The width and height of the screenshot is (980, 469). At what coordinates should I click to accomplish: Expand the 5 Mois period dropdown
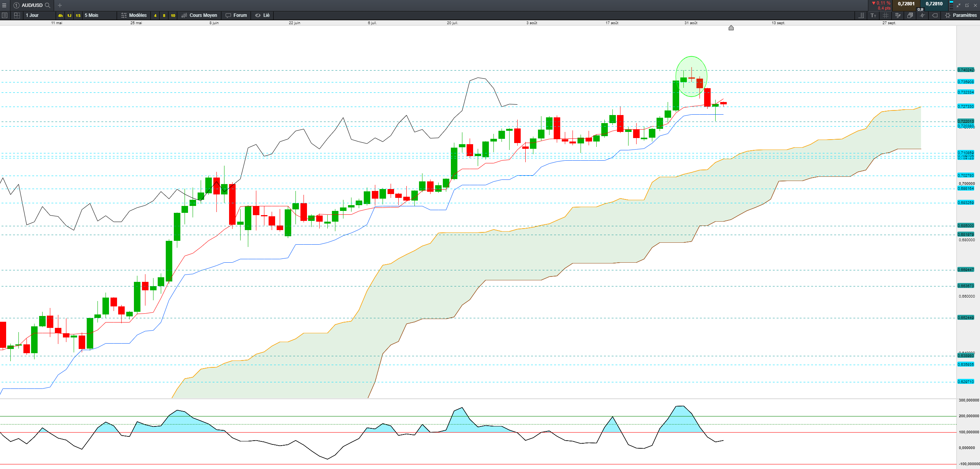(92, 15)
